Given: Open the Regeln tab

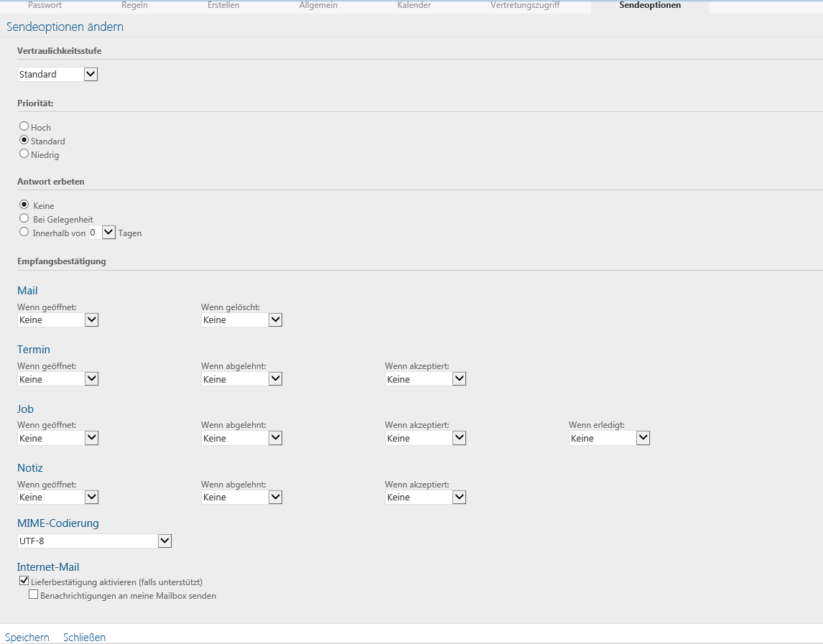Looking at the screenshot, I should click(134, 5).
